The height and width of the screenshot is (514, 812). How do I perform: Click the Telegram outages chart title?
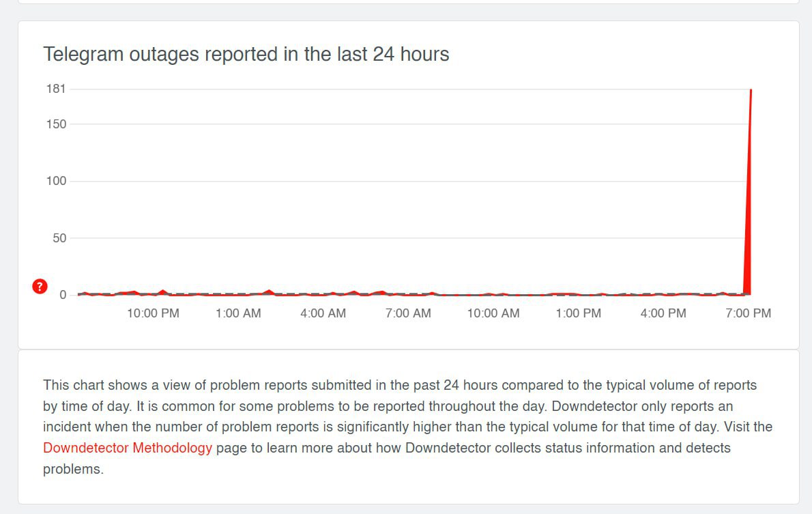(x=246, y=55)
